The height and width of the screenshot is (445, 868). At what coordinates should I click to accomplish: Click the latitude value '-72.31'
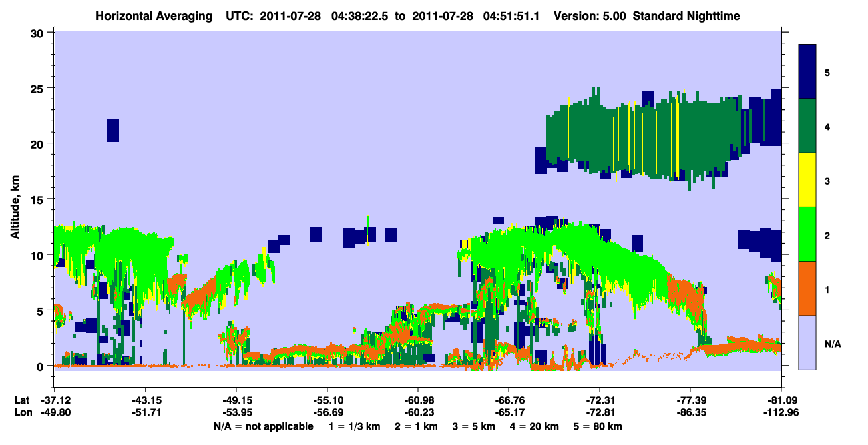[600, 400]
